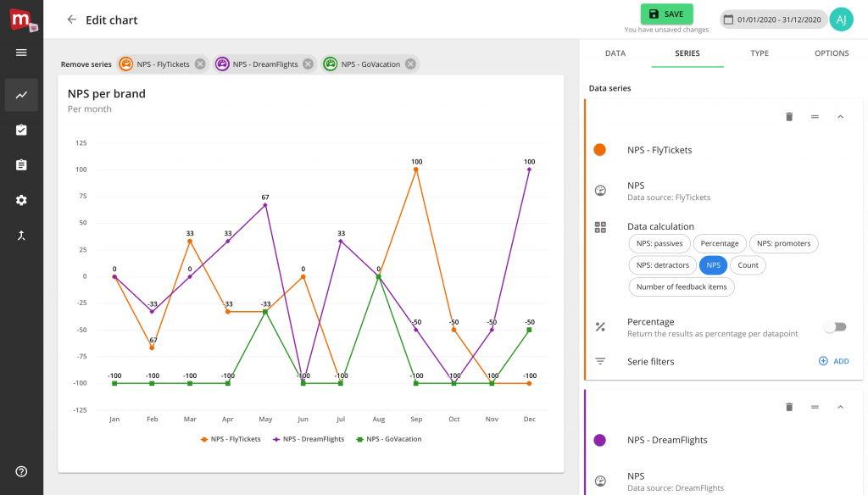
Task: Remove the NPS - GoVacation series chip
Action: 410,64
